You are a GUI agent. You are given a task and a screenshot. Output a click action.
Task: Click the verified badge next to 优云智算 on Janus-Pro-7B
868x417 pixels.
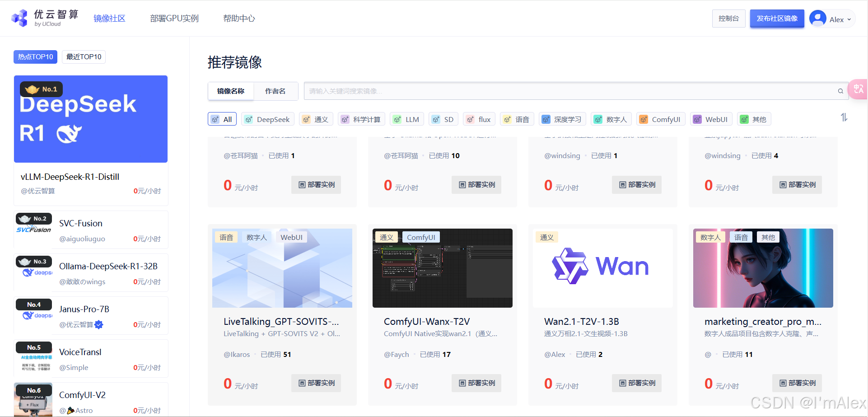point(99,324)
